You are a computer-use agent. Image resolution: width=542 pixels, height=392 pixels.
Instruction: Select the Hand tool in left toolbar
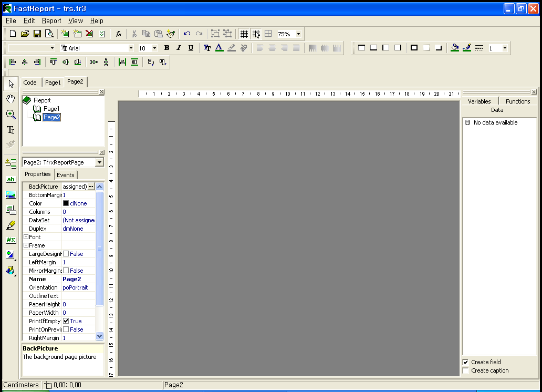pyautogui.click(x=11, y=99)
